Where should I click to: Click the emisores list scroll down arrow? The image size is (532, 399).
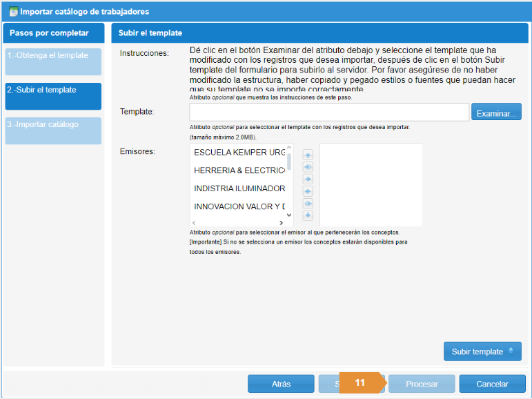(289, 215)
